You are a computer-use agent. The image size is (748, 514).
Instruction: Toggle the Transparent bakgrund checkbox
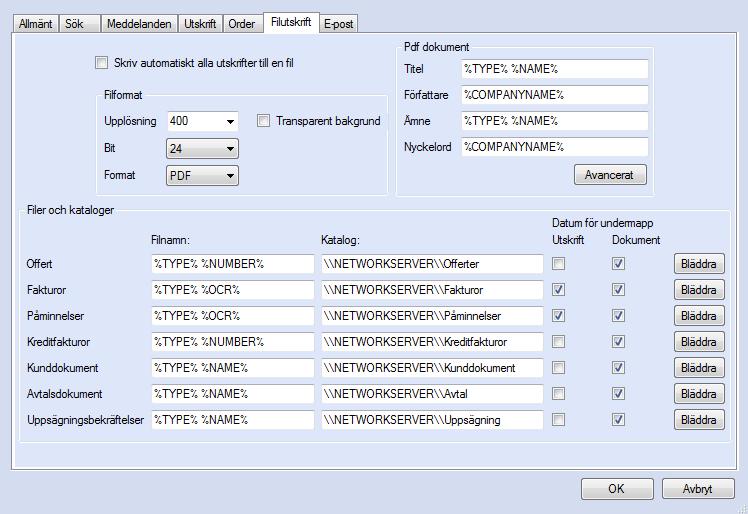coord(263,120)
